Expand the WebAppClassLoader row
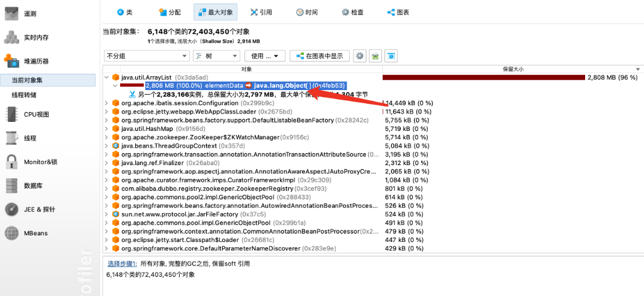 pyautogui.click(x=107, y=112)
